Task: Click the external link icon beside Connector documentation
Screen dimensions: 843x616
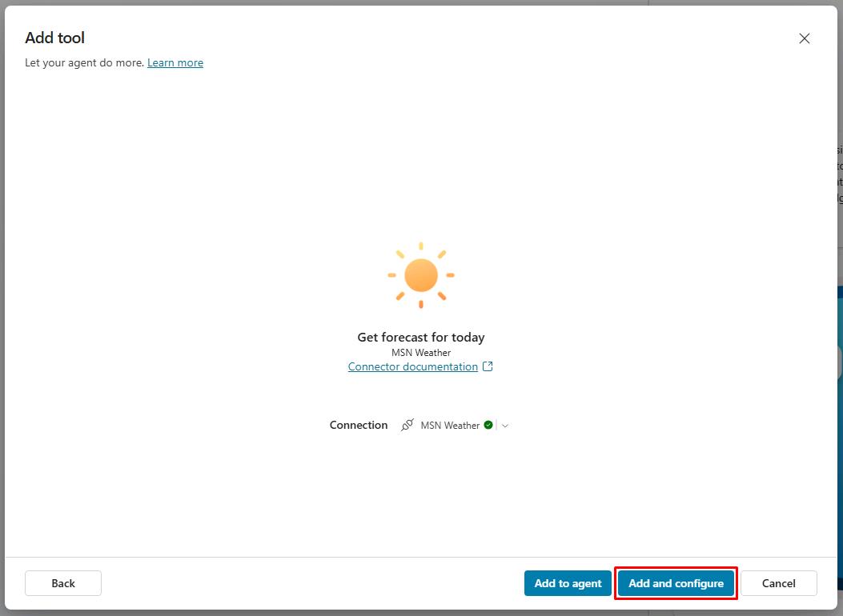Action: click(488, 367)
